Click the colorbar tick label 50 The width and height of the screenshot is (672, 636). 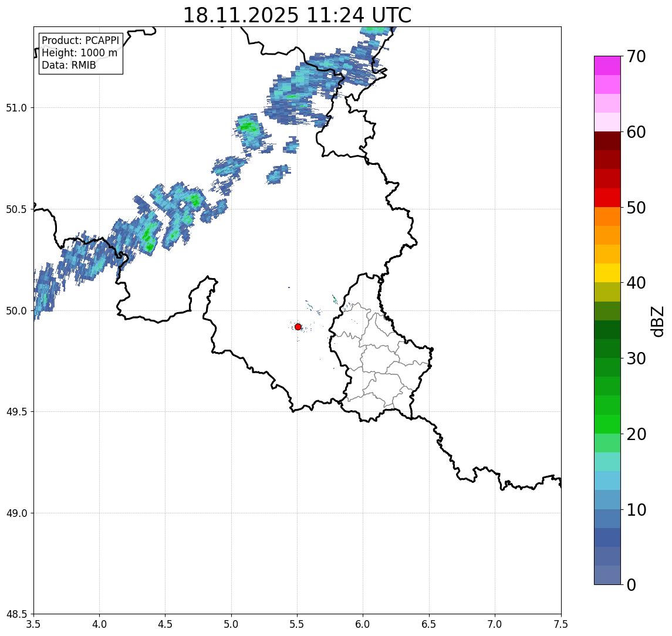coord(636,208)
